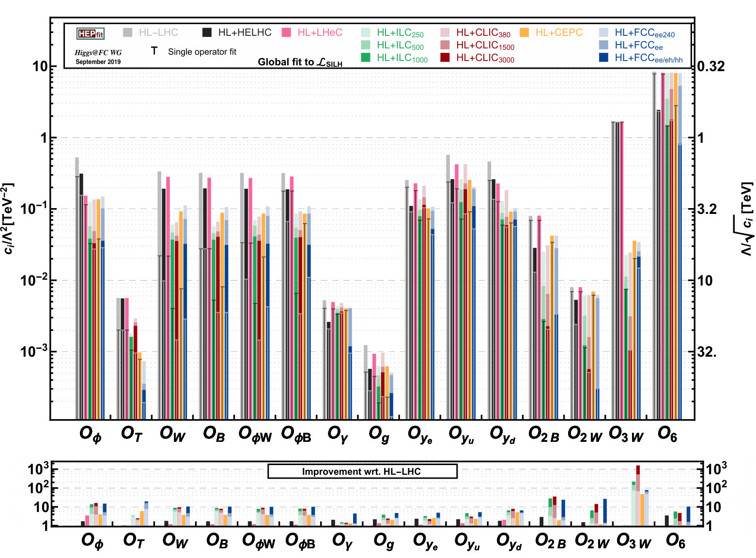Click the right axis tick label '32.'
The height and width of the screenshot is (558, 756).
tap(707, 352)
